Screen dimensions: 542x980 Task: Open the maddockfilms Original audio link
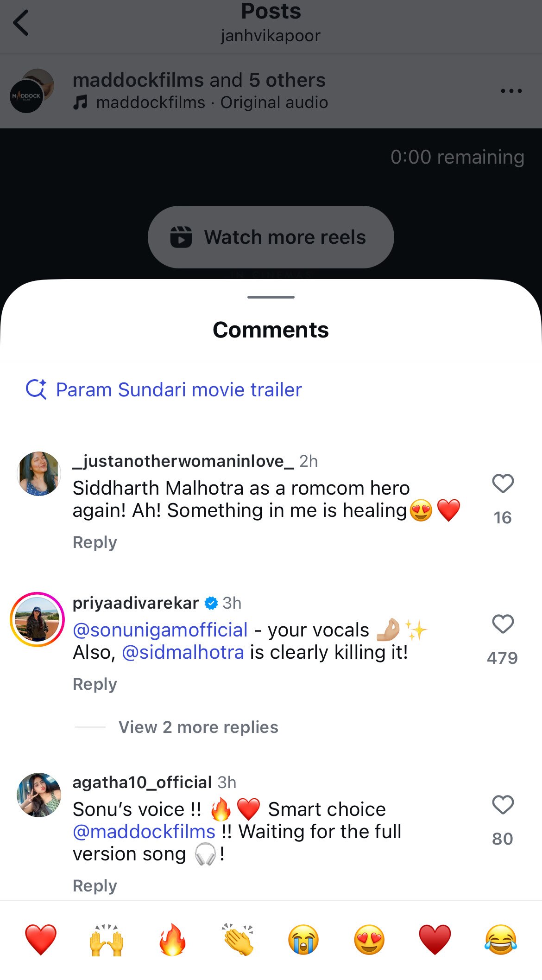[212, 102]
